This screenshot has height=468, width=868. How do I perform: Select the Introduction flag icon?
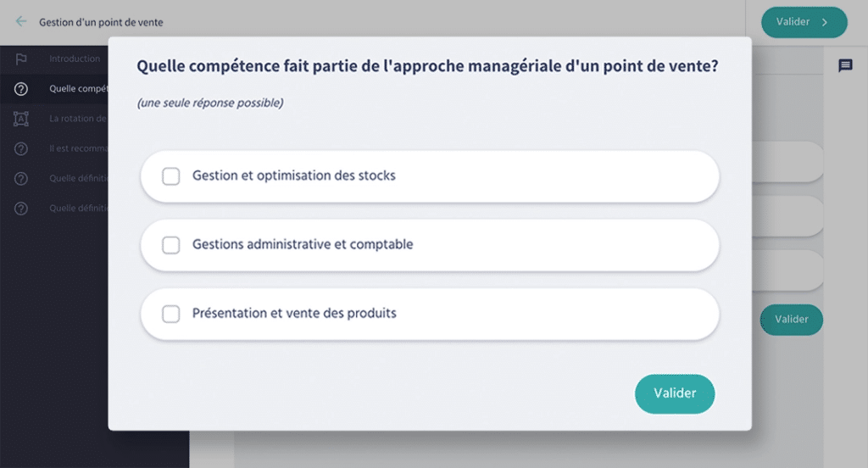click(21, 58)
